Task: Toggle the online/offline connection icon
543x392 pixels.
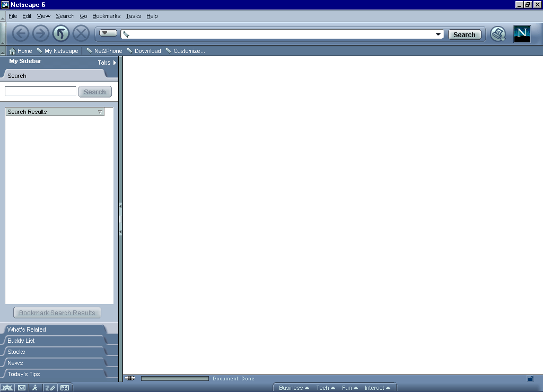Action: pyautogui.click(x=130, y=378)
